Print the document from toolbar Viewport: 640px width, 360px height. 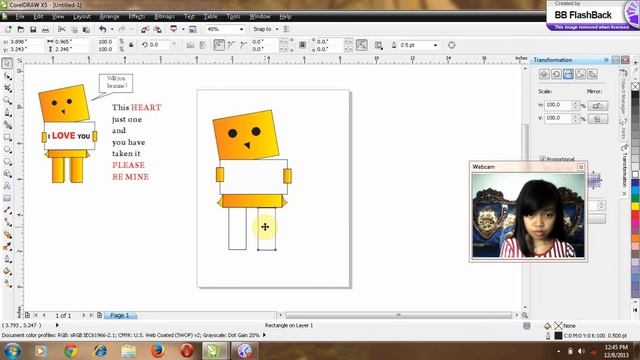tap(45, 29)
